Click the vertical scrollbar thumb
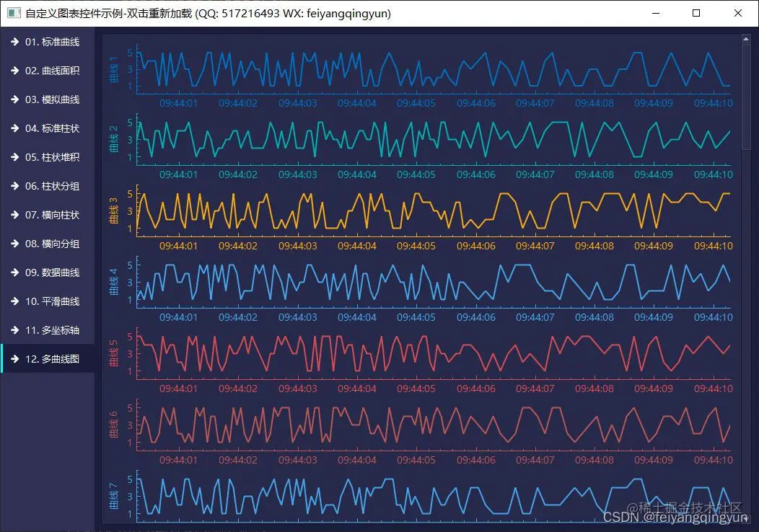Image resolution: width=759 pixels, height=532 pixels. tap(746, 97)
